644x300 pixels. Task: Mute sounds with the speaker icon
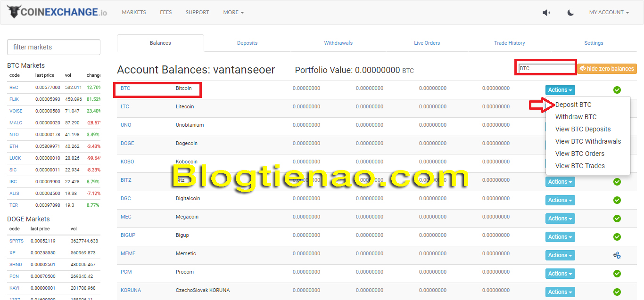546,13
